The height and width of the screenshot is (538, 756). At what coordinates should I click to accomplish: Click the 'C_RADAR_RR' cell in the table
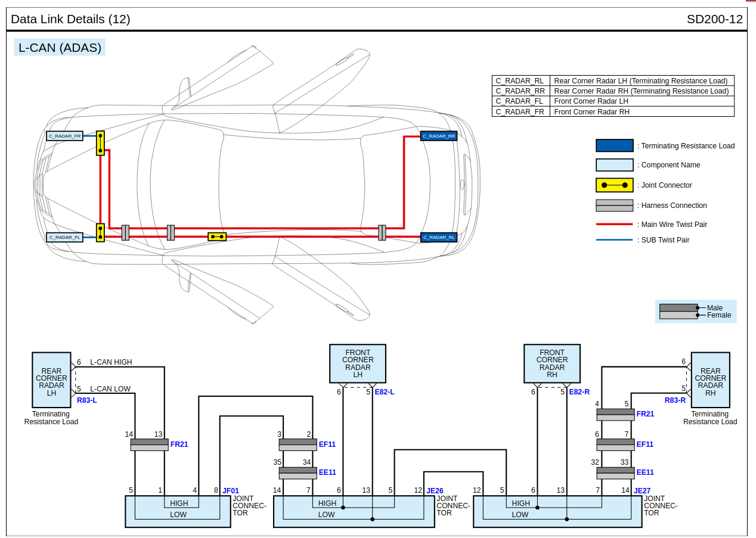click(x=520, y=91)
